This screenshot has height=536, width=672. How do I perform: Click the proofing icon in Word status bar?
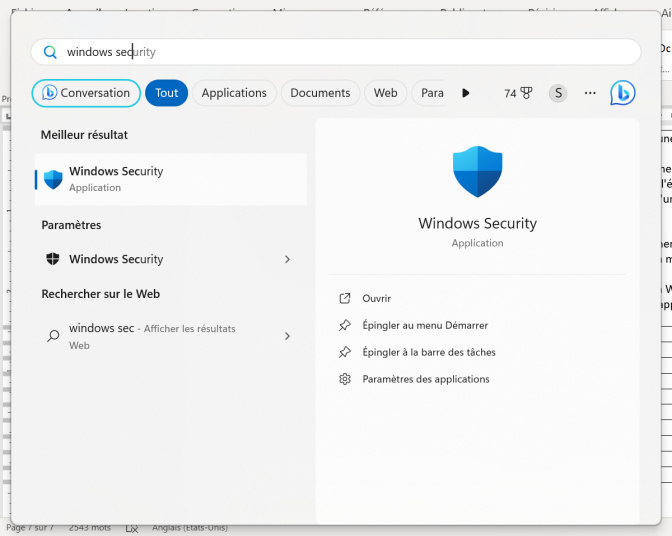[x=132, y=529]
